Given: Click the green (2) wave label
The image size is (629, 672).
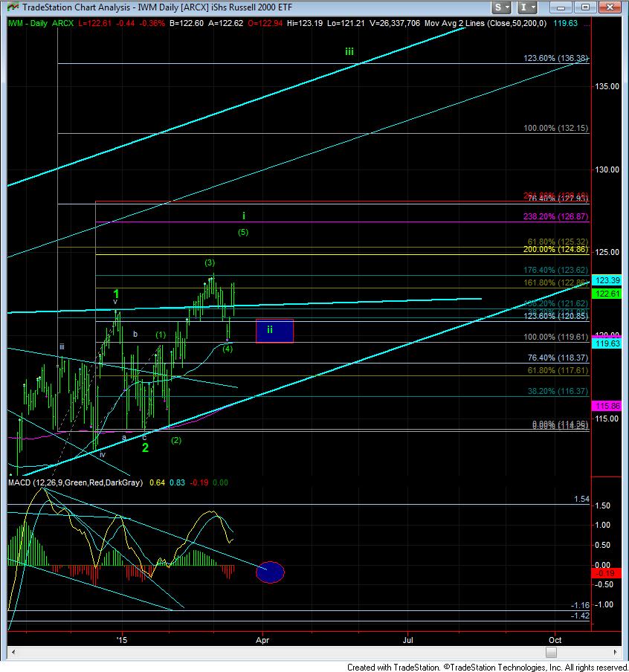Looking at the screenshot, I should [176, 440].
